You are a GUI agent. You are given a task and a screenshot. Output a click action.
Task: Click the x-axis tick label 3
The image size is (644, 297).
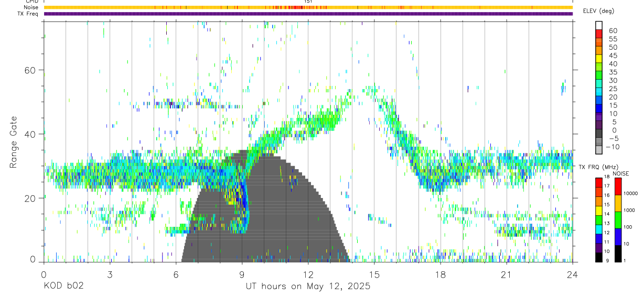tap(110, 274)
